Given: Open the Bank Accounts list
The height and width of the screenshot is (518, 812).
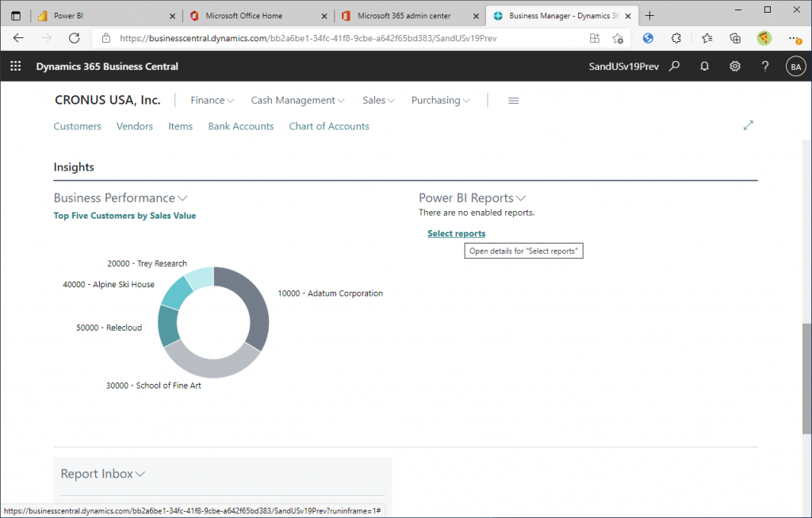Looking at the screenshot, I should click(x=241, y=126).
